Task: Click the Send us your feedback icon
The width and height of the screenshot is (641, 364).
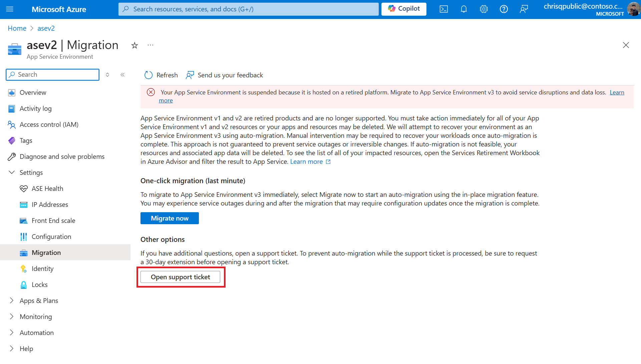Action: click(x=190, y=75)
